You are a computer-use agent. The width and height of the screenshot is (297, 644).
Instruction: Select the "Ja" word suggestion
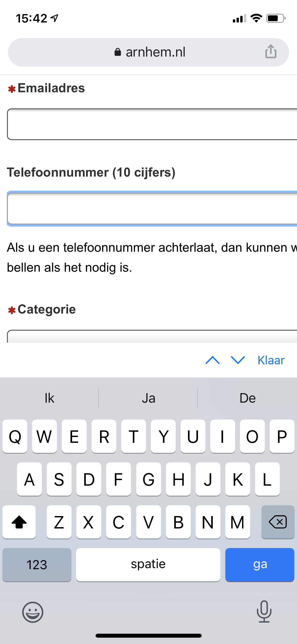tap(148, 398)
